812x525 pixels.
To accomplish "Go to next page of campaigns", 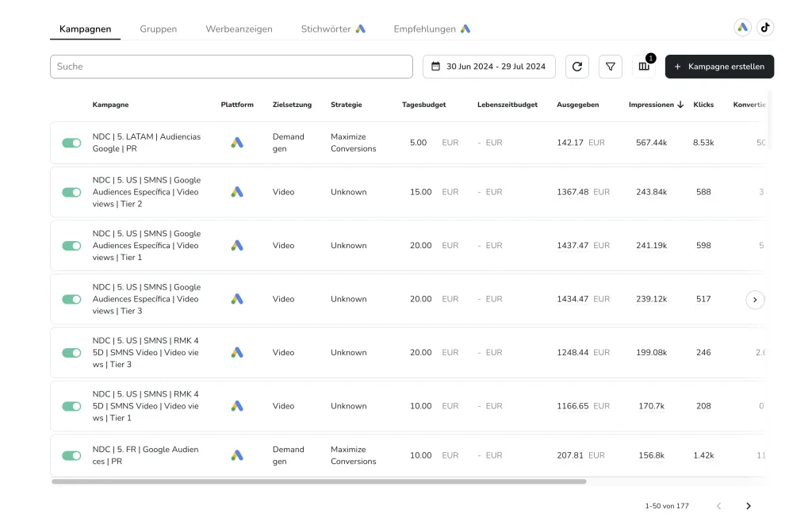I will coord(748,506).
